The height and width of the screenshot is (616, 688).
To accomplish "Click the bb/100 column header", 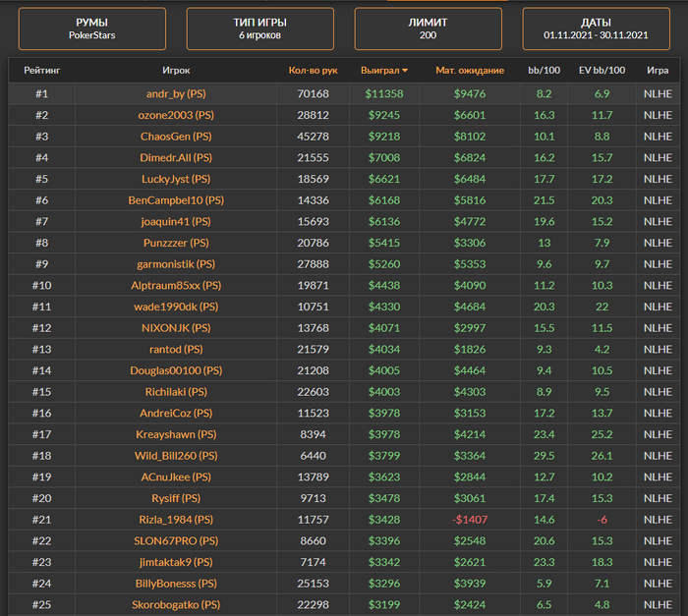I will (544, 71).
